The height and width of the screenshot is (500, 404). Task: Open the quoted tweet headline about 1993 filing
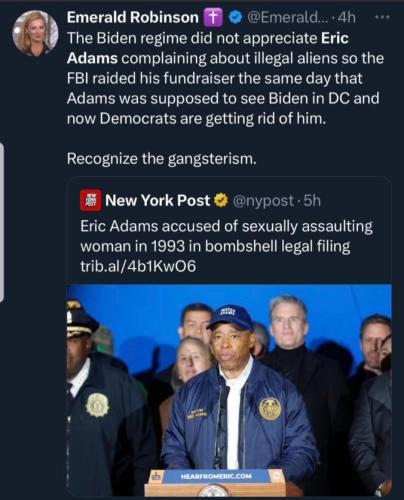[x=226, y=236]
